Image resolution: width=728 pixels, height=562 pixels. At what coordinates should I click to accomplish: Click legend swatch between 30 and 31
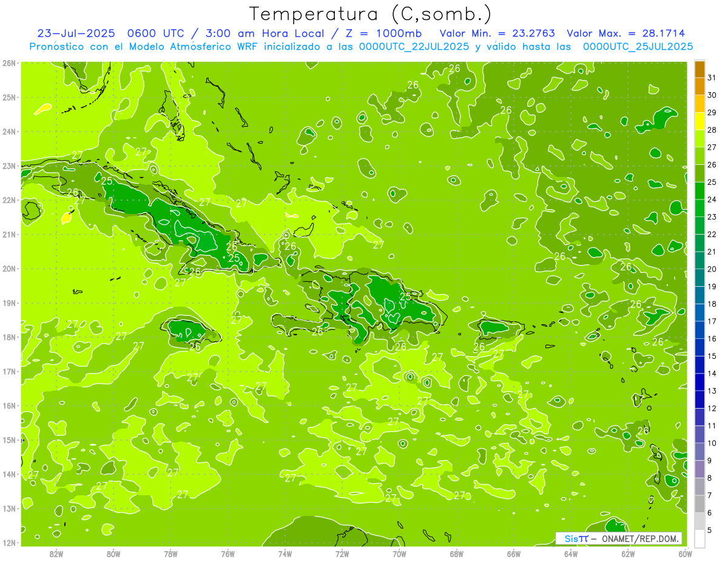699,87
